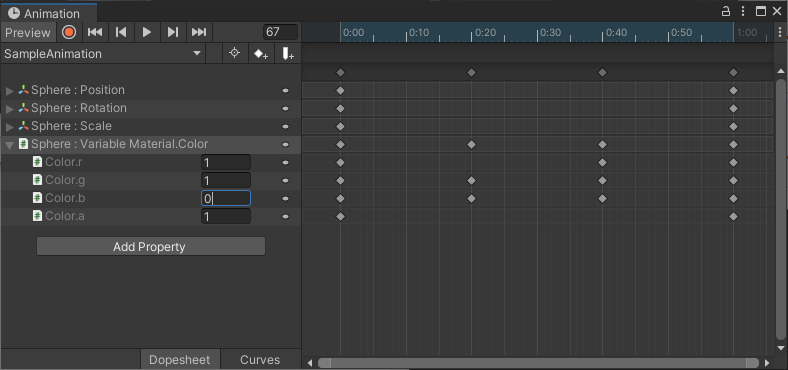Open the Animation window options menu
The width and height of the screenshot is (788, 370).
pyautogui.click(x=743, y=12)
